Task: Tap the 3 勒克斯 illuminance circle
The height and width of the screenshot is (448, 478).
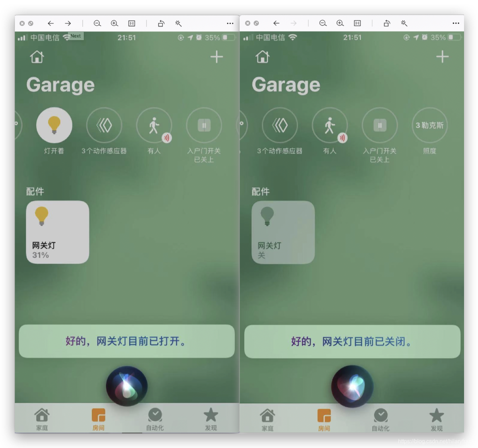Action: [430, 125]
